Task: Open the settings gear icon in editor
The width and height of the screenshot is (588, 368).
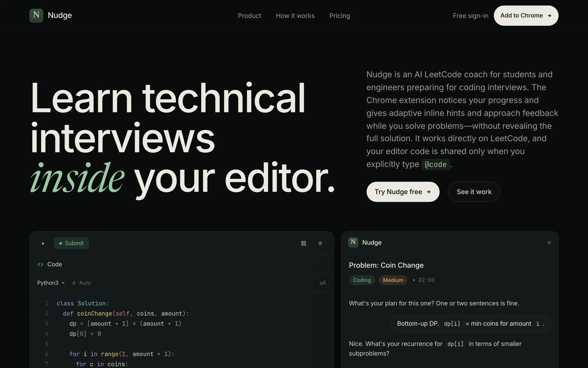Action: (x=320, y=243)
